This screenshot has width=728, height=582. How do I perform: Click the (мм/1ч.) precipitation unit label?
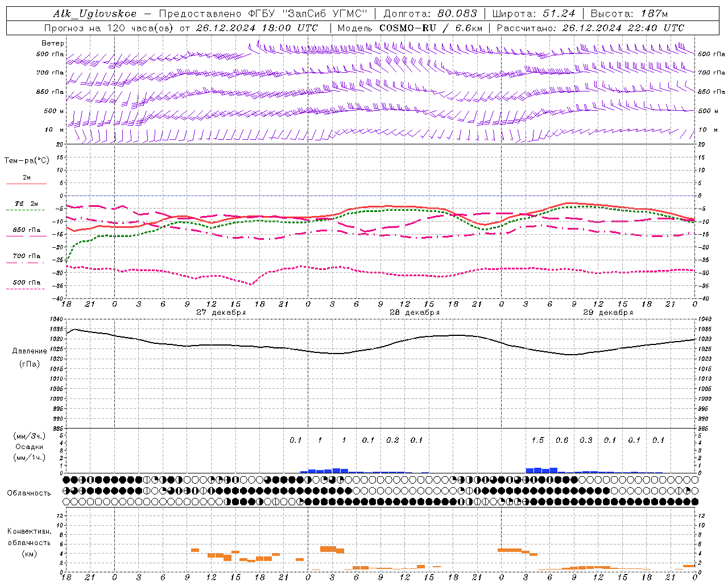pyautogui.click(x=29, y=458)
